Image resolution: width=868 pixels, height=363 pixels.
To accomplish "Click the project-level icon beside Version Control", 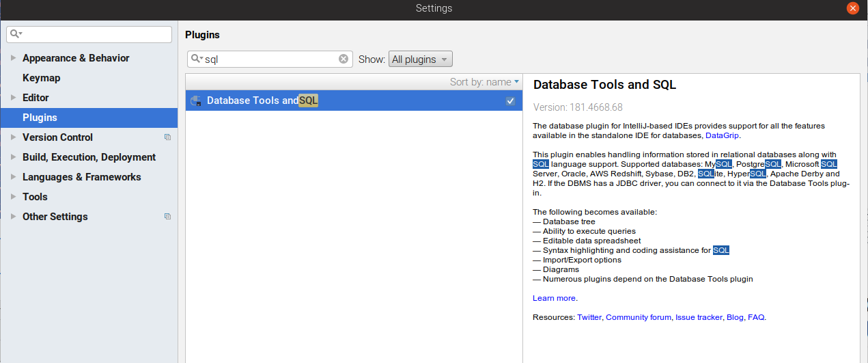I will coord(167,137).
